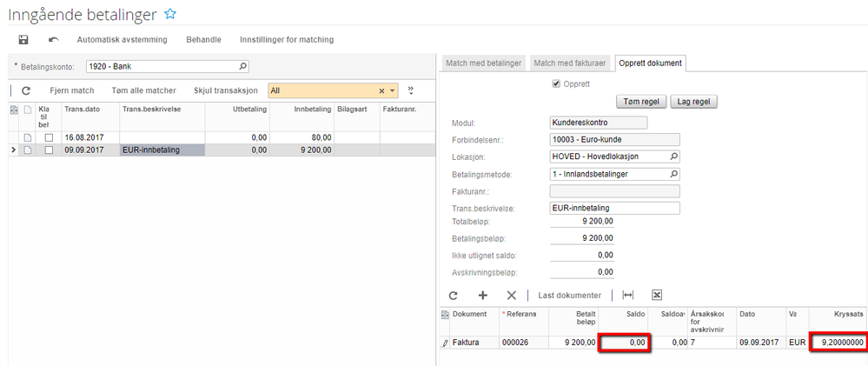Click the Betalt beløp column header

(573, 321)
